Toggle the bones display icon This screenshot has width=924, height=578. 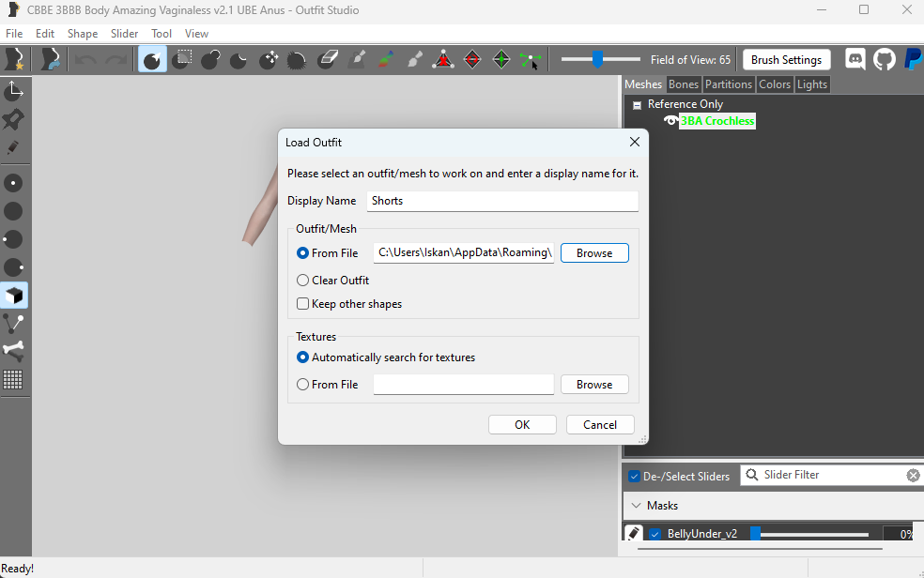tap(13, 351)
